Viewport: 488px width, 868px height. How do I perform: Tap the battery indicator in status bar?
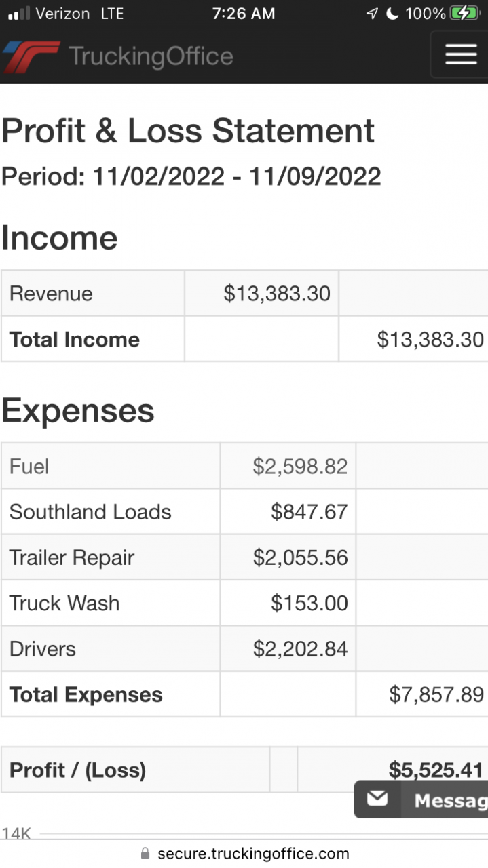pos(464,14)
